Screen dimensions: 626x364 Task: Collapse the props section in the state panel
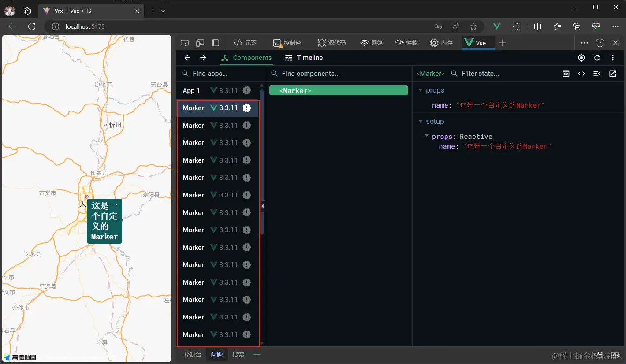click(x=420, y=90)
